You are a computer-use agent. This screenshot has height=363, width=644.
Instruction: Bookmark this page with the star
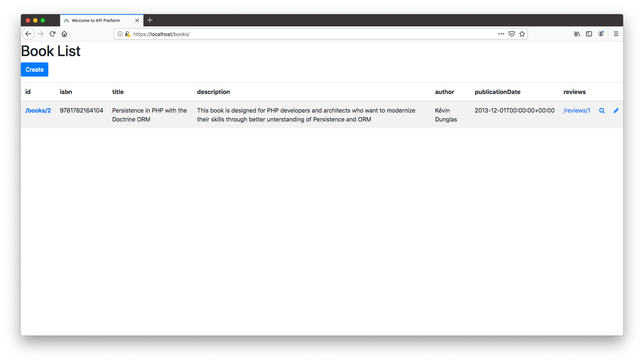click(x=522, y=34)
